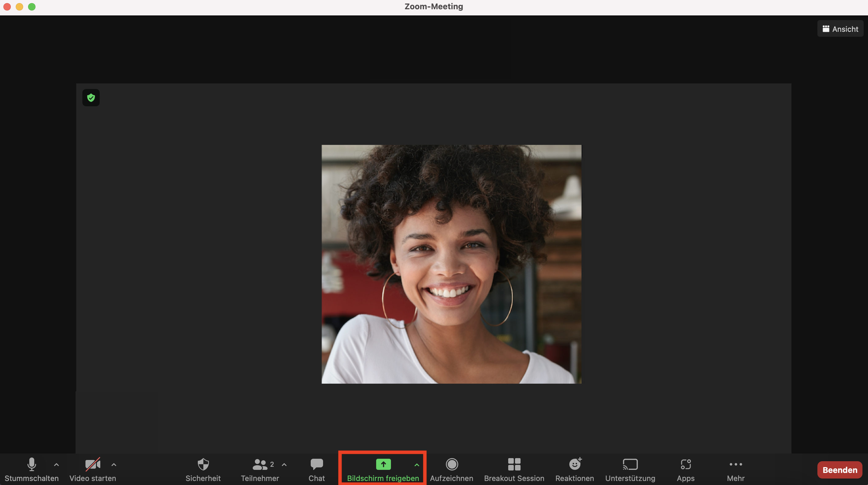Toggle microphone with Stummschalten

coord(32,469)
